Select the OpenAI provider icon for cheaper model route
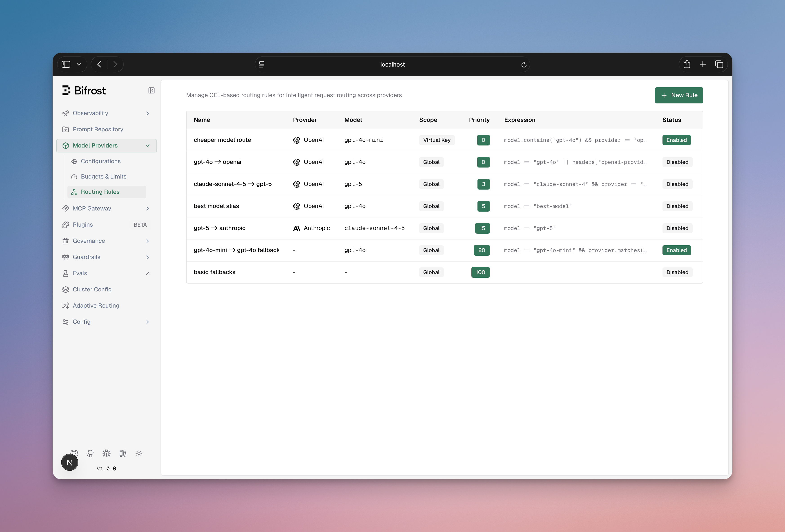Screen dimensions: 785x532 point(297,140)
